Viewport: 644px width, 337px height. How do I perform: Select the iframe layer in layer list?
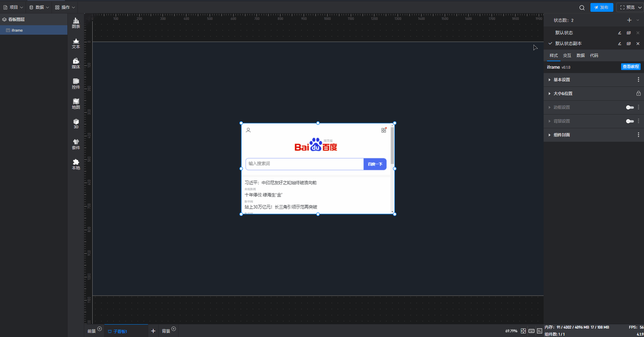(x=17, y=30)
